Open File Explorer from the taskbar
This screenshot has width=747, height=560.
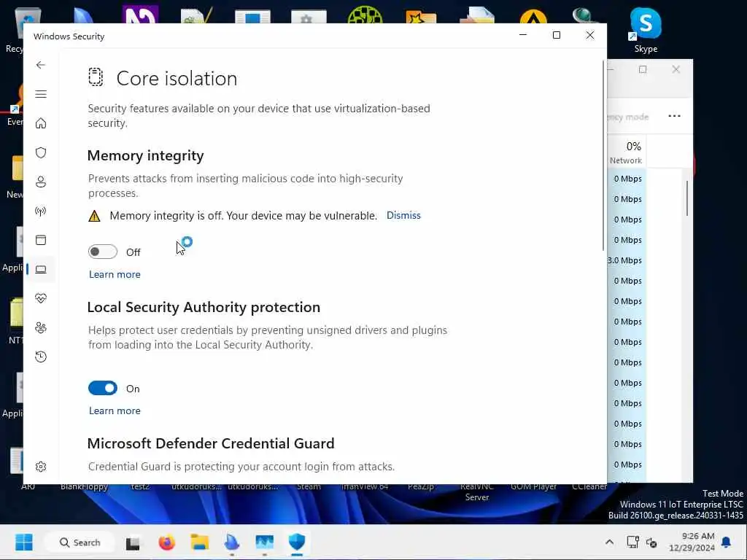click(x=200, y=542)
